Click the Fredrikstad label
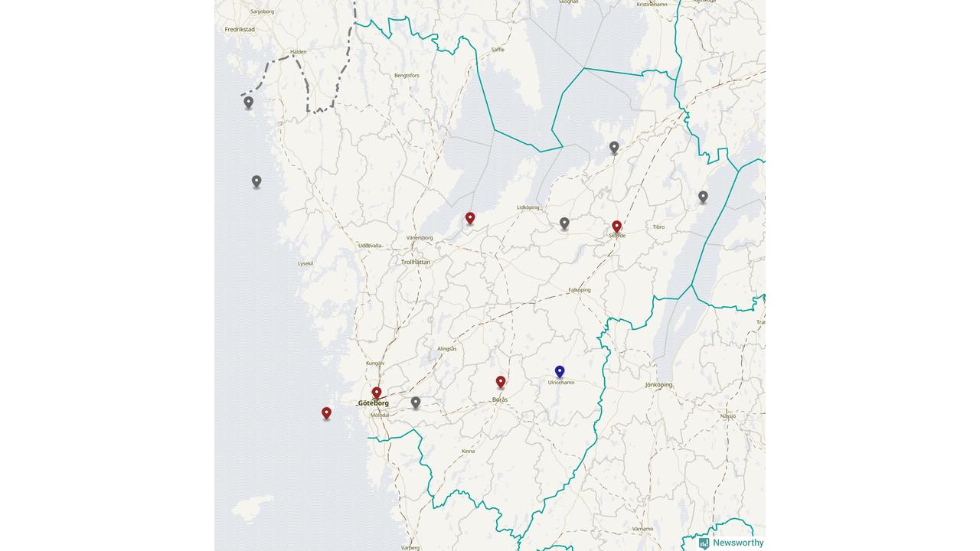The height and width of the screenshot is (551, 980). point(240,29)
